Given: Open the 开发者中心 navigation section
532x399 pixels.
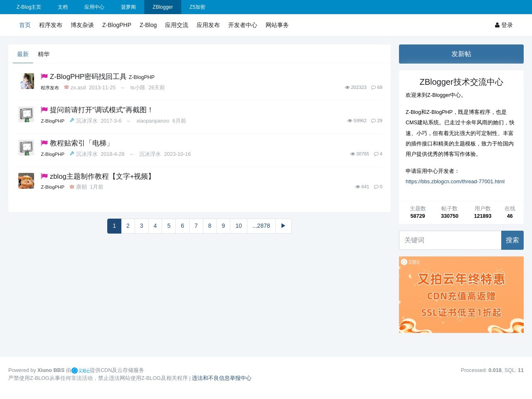Looking at the screenshot, I should [x=243, y=25].
